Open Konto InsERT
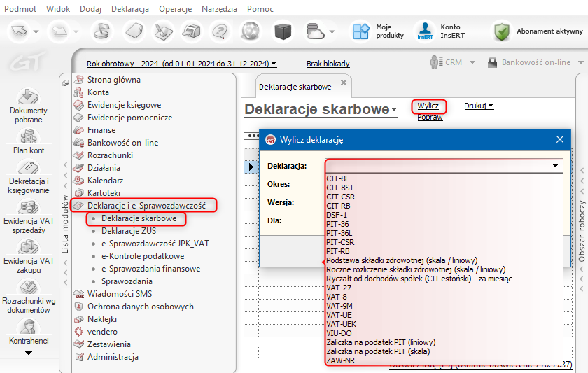 click(x=440, y=31)
